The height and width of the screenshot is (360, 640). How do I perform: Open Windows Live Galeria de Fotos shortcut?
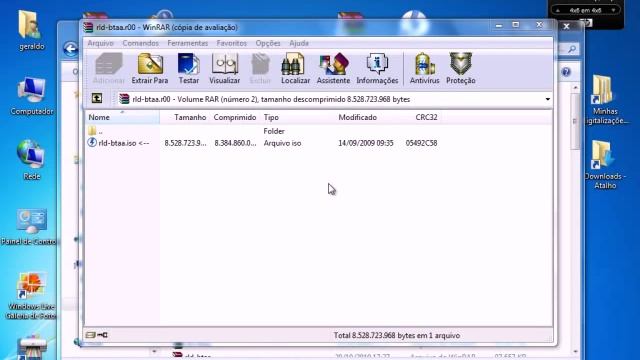click(x=31, y=296)
